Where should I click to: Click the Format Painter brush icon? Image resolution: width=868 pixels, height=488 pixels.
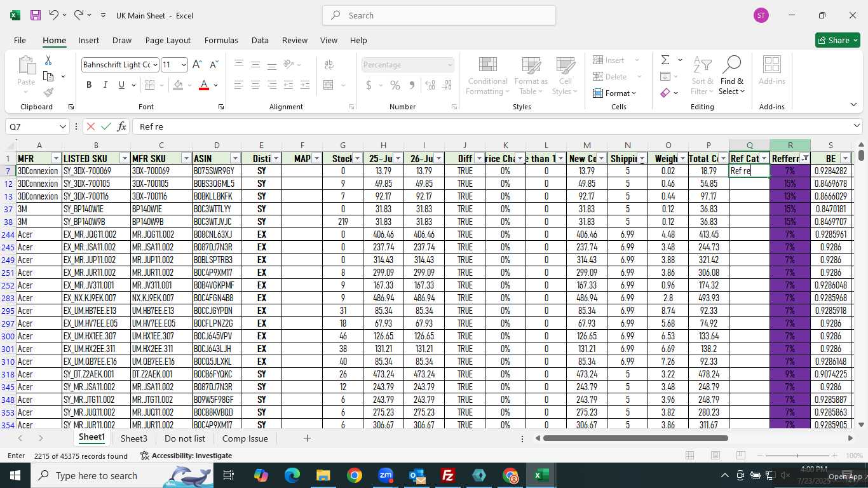(48, 93)
